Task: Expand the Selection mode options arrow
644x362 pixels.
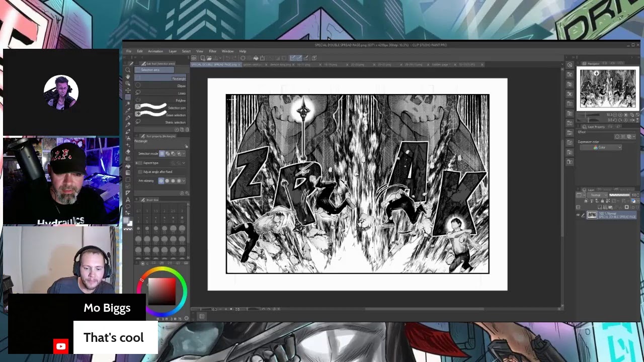Action: [x=183, y=153]
